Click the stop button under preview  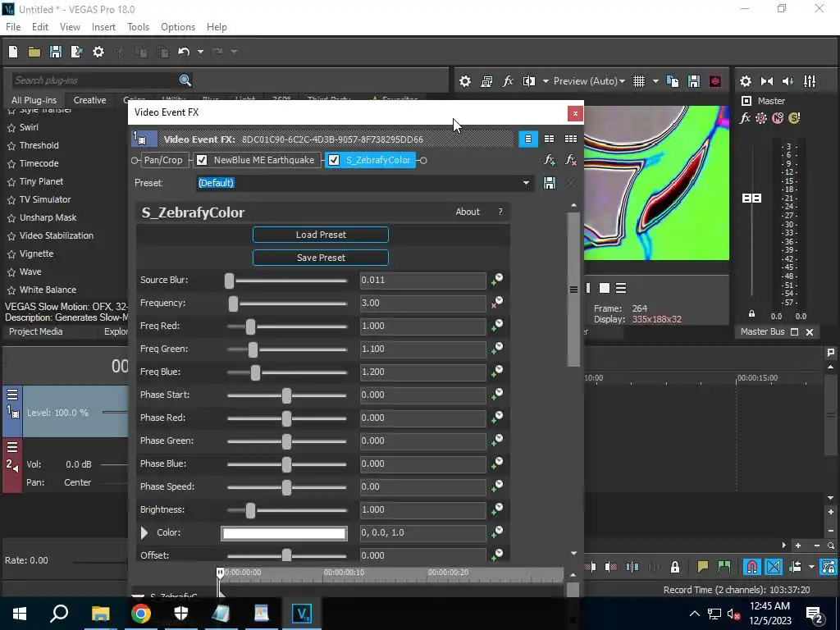(x=605, y=288)
